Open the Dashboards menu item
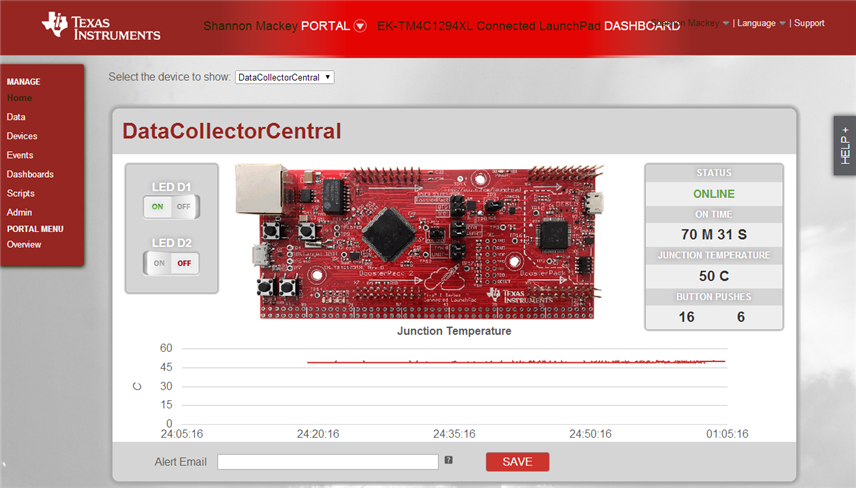 [x=30, y=174]
